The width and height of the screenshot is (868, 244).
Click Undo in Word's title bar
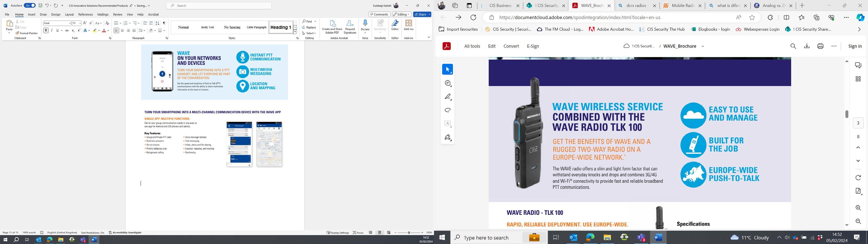(x=47, y=5)
